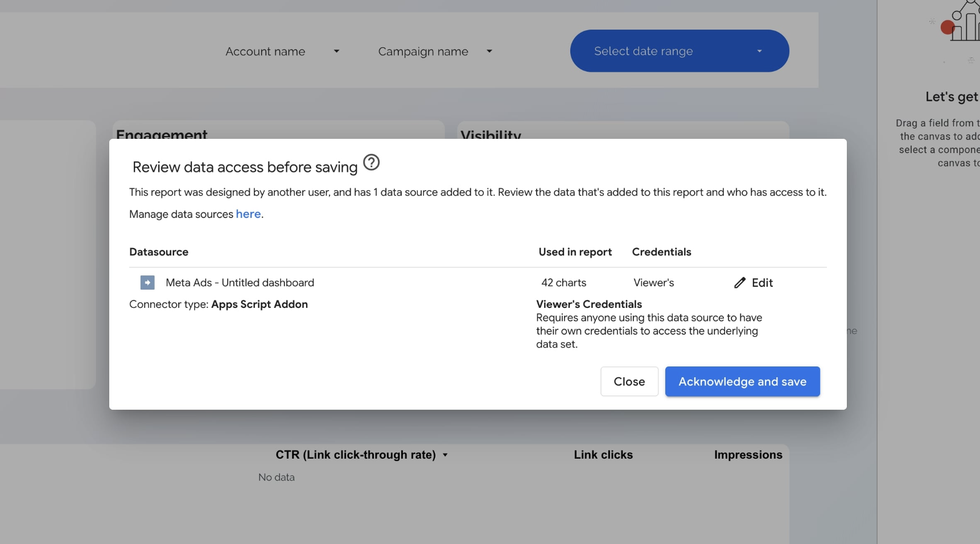Viewport: 980px width, 544px height.
Task: Click the Link clicks column header
Action: click(603, 455)
